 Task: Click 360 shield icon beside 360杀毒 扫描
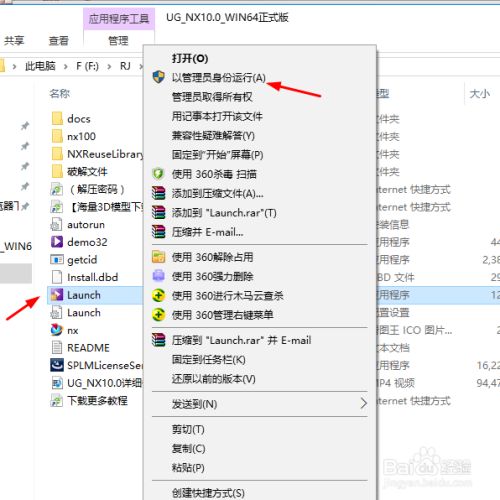(x=158, y=174)
